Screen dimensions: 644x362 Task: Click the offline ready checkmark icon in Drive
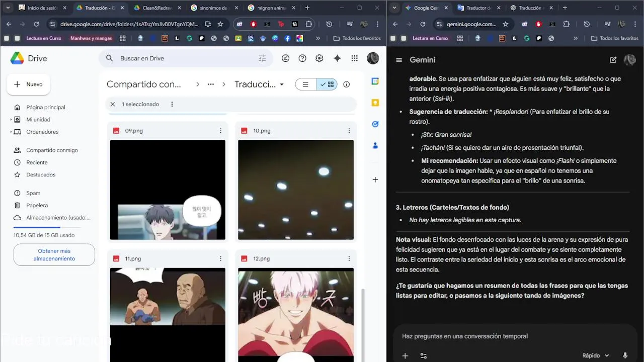click(285, 58)
